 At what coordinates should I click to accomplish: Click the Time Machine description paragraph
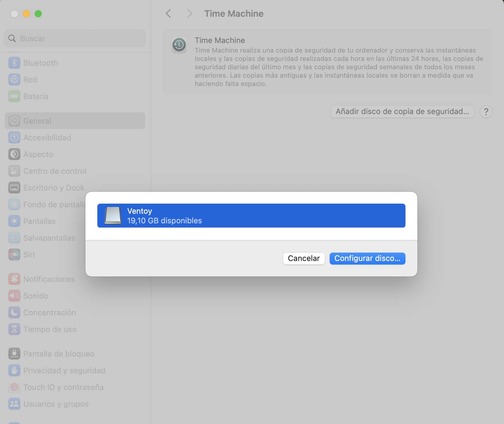click(339, 67)
